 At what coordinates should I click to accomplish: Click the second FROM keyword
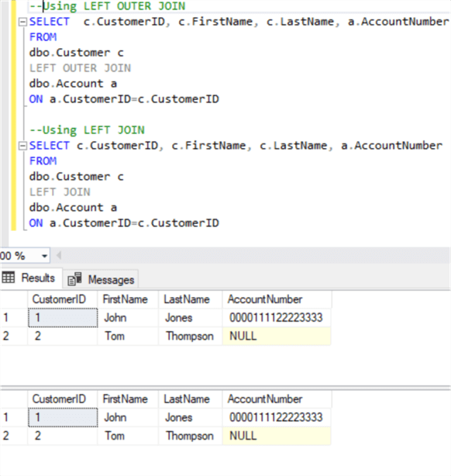coord(43,161)
